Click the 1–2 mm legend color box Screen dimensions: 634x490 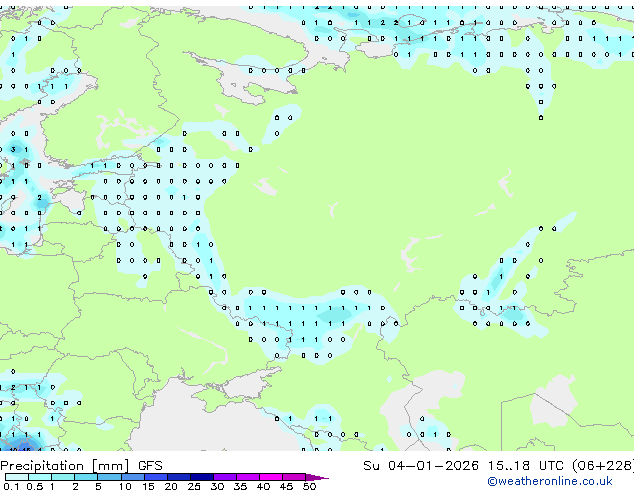(x=63, y=477)
